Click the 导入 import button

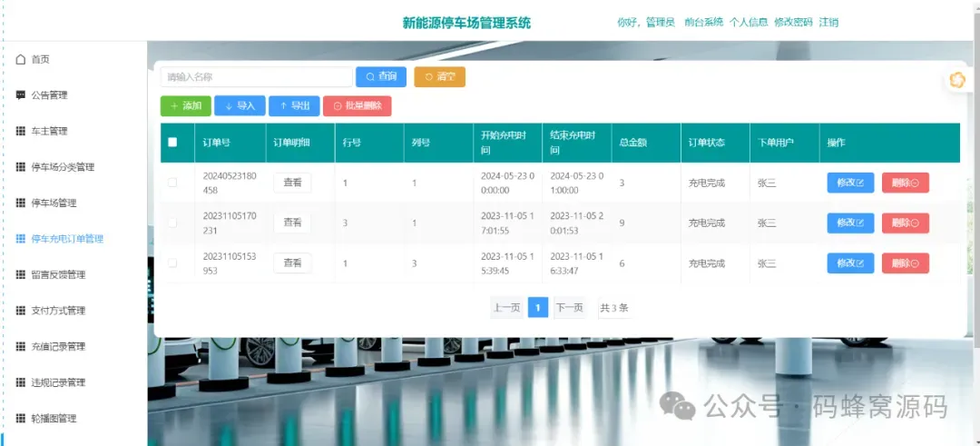[240, 105]
